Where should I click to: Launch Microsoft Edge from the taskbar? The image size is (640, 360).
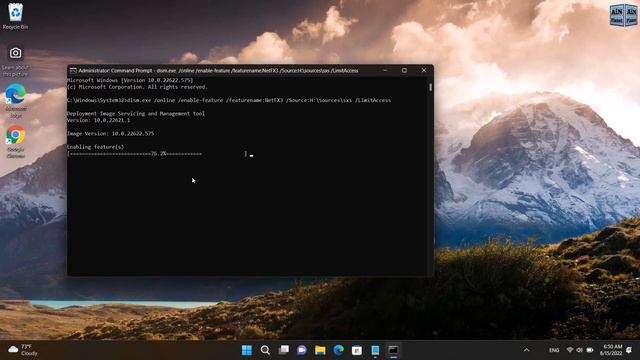click(338, 350)
